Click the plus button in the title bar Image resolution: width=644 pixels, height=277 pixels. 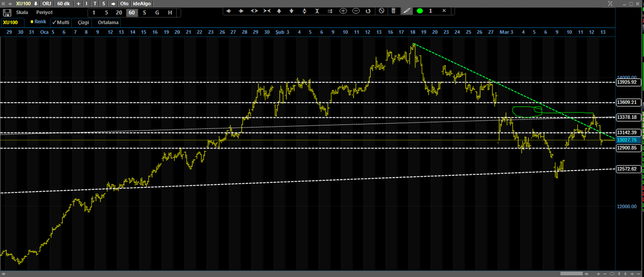(x=78, y=4)
